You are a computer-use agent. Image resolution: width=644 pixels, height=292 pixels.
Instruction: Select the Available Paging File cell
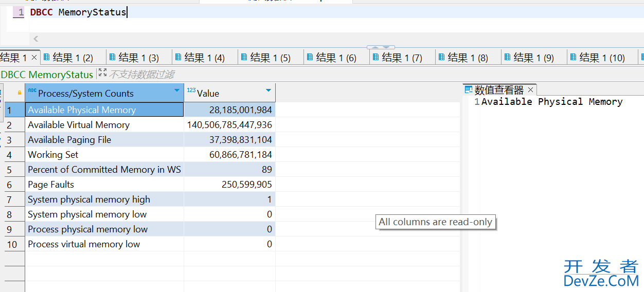tap(104, 139)
